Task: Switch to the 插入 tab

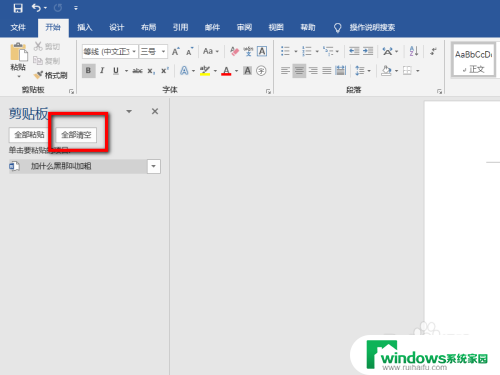Action: (x=85, y=27)
